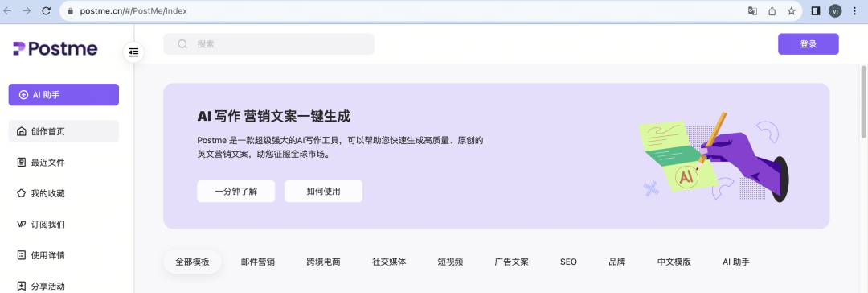This screenshot has height=293, width=868.
Task: Go back with browser back arrow
Action: pos(8,11)
